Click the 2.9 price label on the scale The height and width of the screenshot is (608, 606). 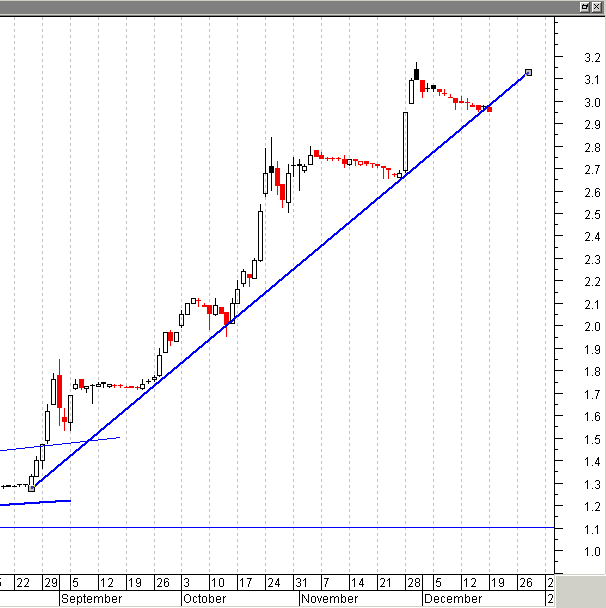[592, 125]
